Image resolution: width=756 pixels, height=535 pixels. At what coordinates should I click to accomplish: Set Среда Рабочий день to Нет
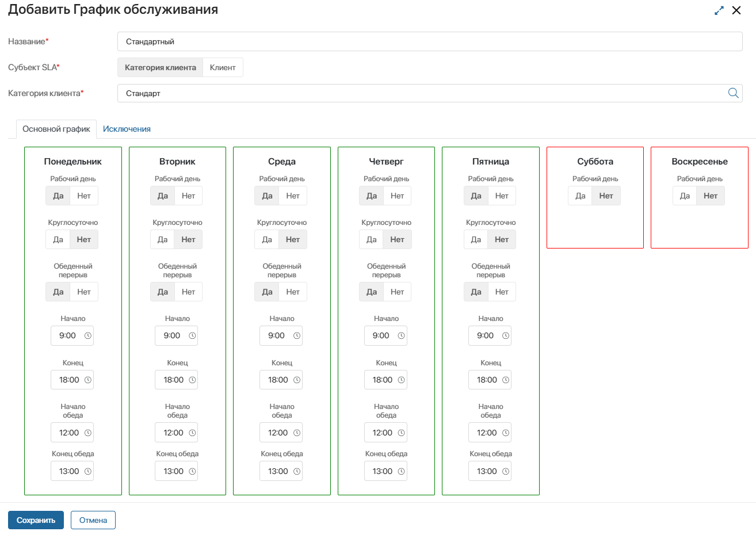tap(293, 196)
